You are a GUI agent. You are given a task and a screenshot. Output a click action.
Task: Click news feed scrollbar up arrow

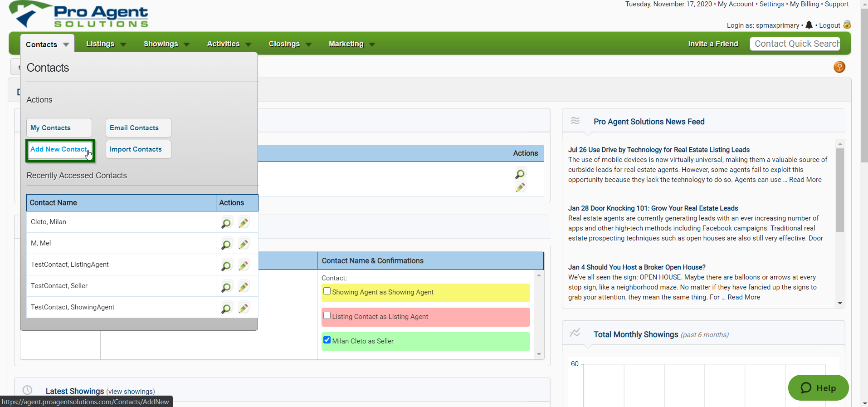(x=840, y=144)
